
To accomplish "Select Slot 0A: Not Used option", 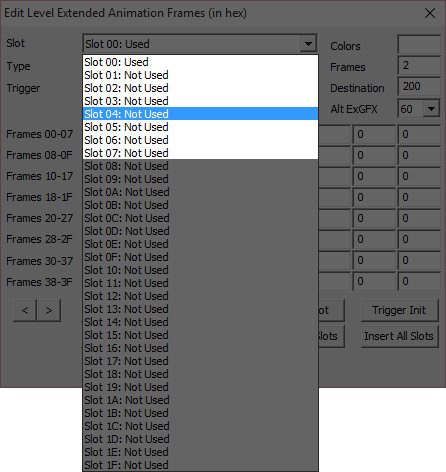I will pos(200,192).
